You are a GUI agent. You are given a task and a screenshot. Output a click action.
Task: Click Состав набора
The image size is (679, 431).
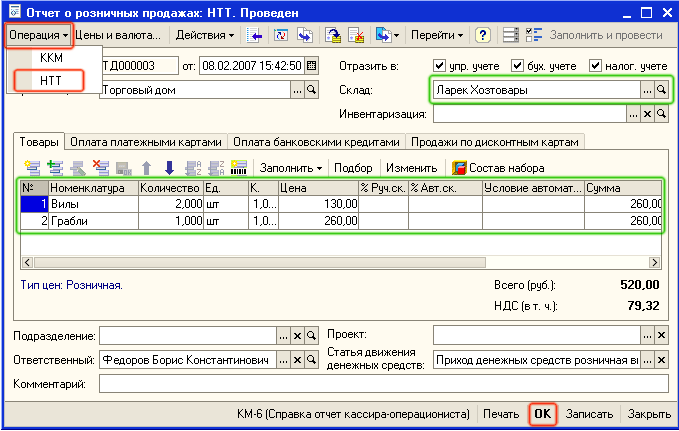[x=498, y=168]
